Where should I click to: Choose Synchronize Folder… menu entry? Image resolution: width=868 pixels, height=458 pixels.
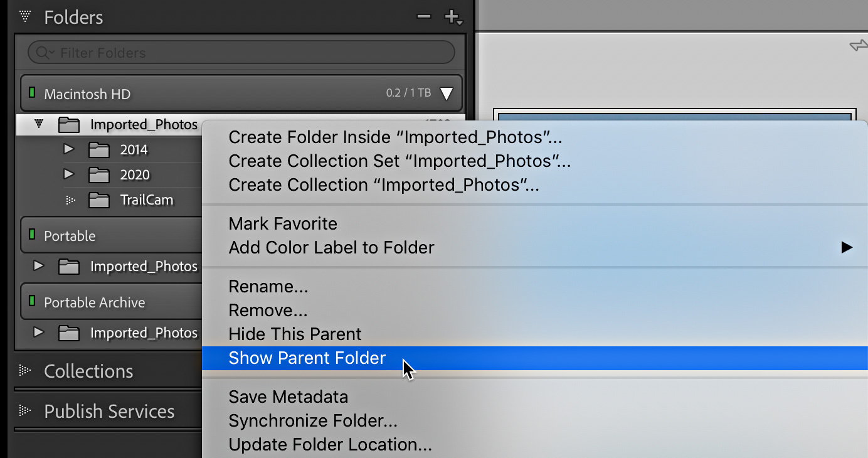pos(313,421)
